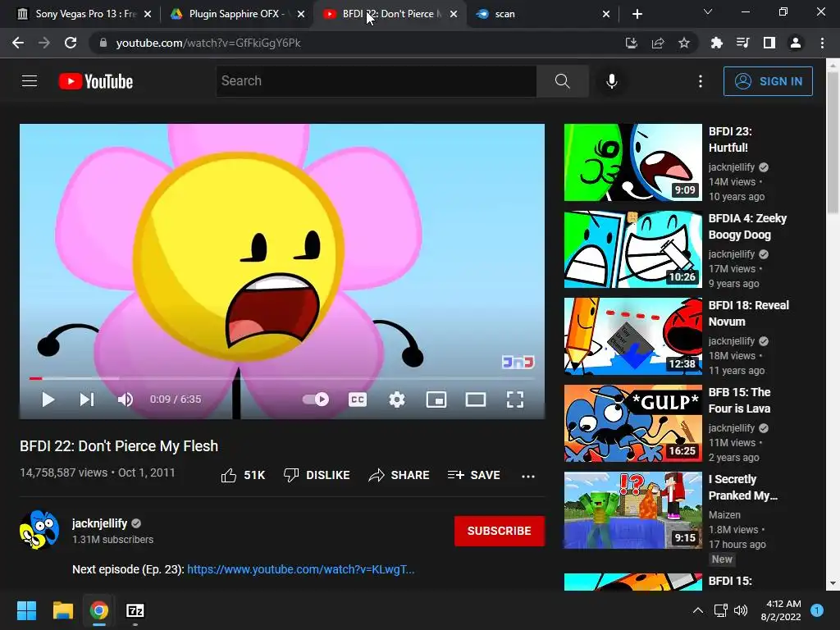Open the SHARE dialog
840x630 pixels.
pos(399,475)
